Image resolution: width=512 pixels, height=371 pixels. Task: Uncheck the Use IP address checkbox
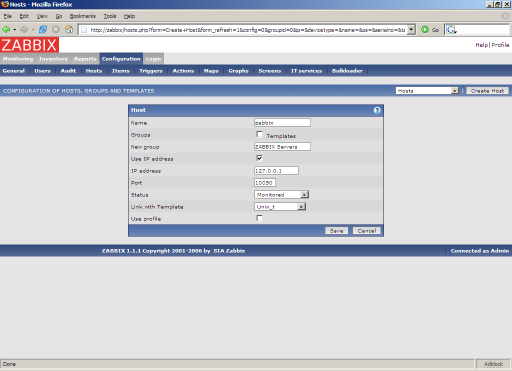tap(259, 158)
